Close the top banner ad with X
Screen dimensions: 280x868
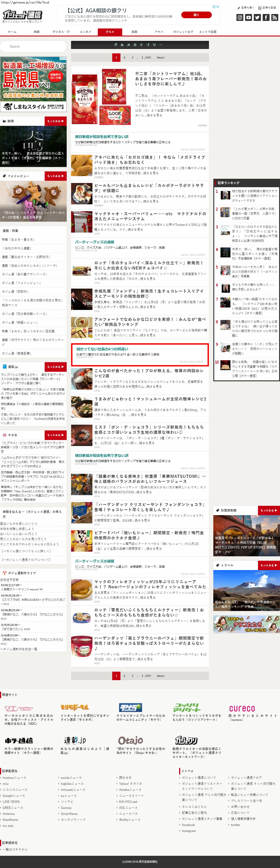point(218,7)
